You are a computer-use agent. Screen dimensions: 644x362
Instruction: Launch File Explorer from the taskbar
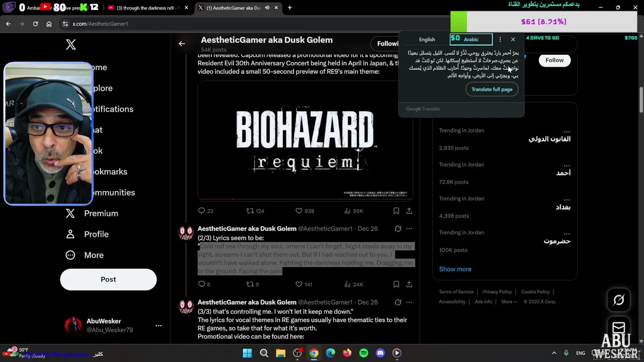[x=281, y=353]
